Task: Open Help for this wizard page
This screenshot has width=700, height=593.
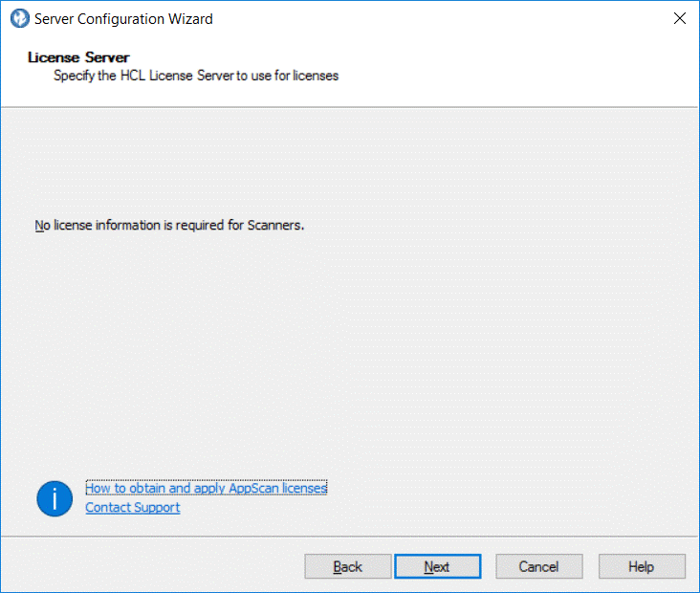Action: (x=642, y=566)
